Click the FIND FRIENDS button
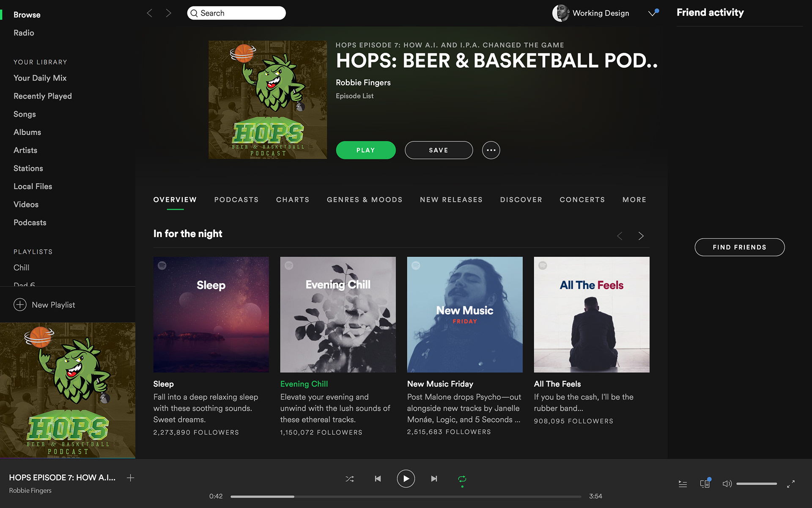 (739, 247)
